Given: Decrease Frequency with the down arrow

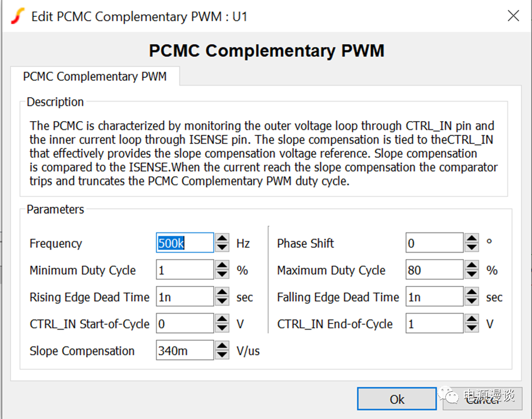Looking at the screenshot, I should (222, 248).
